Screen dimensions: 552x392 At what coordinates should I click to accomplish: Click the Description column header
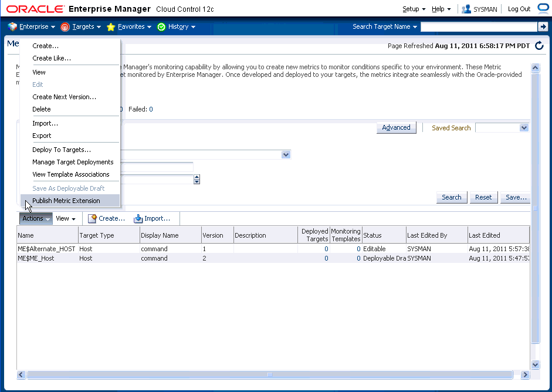click(x=265, y=235)
